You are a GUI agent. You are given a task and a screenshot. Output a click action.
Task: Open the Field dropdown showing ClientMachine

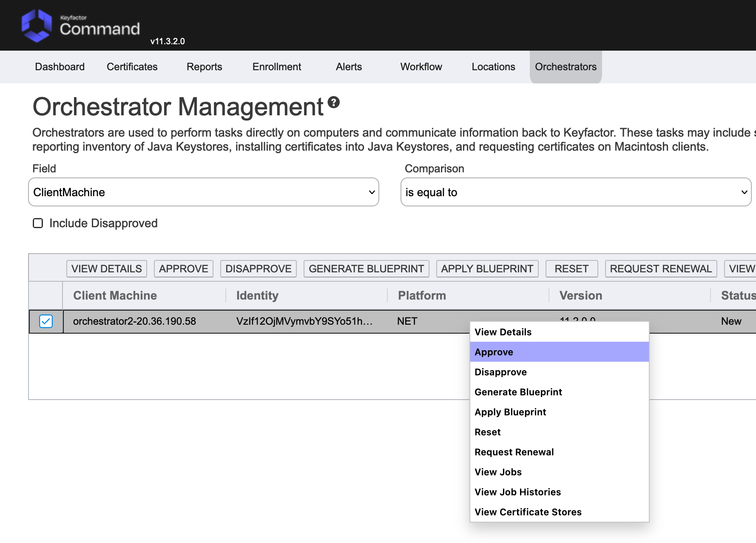pyautogui.click(x=203, y=192)
